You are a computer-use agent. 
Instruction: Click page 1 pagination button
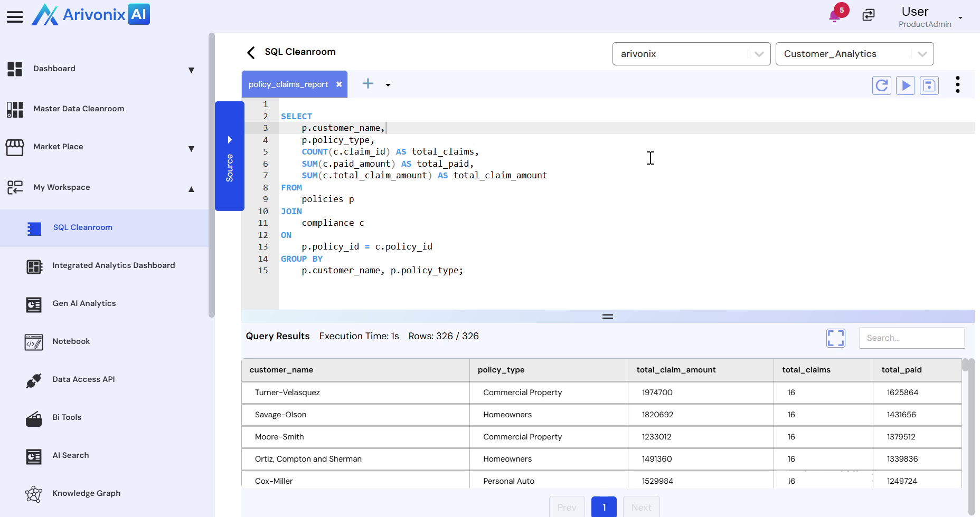[604, 507]
